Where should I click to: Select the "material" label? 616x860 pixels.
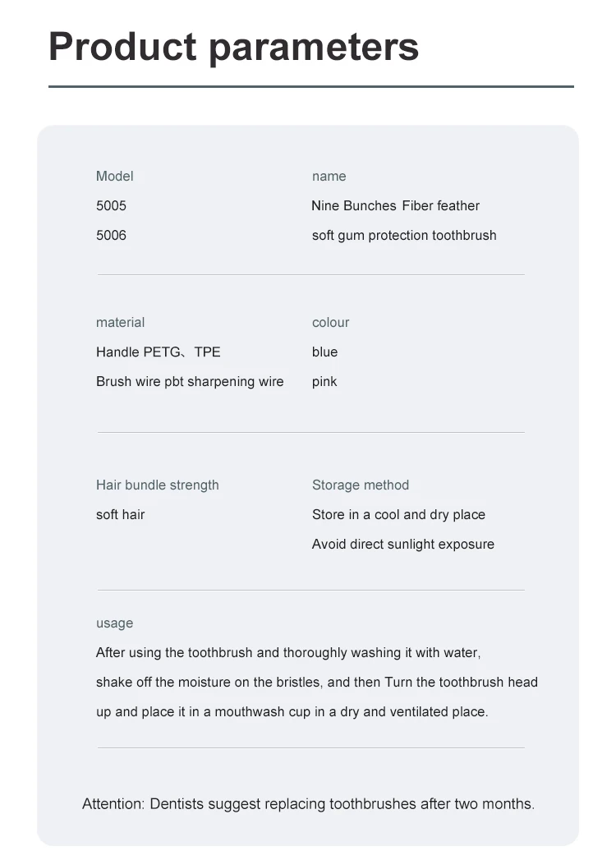[x=120, y=322]
